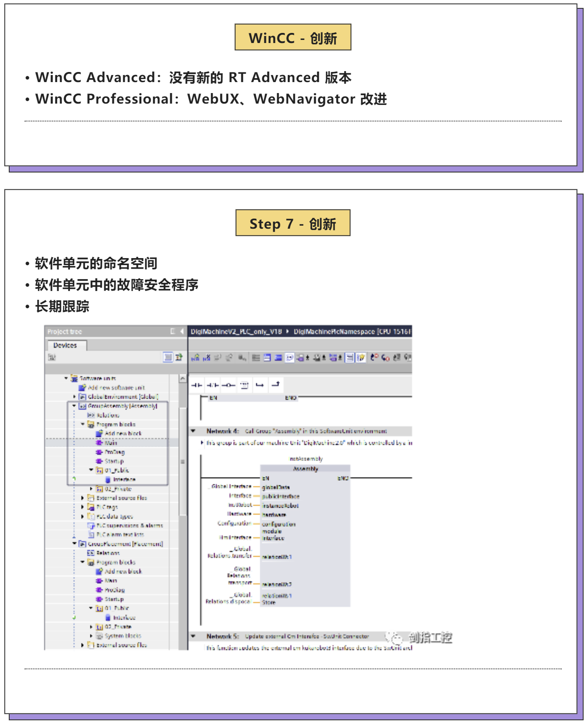Image resolution: width=588 pixels, height=726 pixels.
Task: Click the Assembly function block header
Action: [x=305, y=469]
